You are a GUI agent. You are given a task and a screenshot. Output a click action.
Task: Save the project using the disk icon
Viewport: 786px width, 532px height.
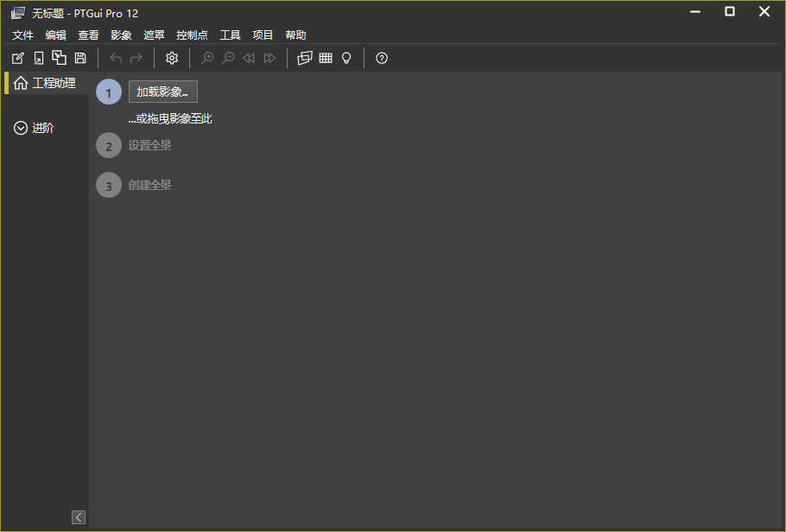[x=79, y=58]
